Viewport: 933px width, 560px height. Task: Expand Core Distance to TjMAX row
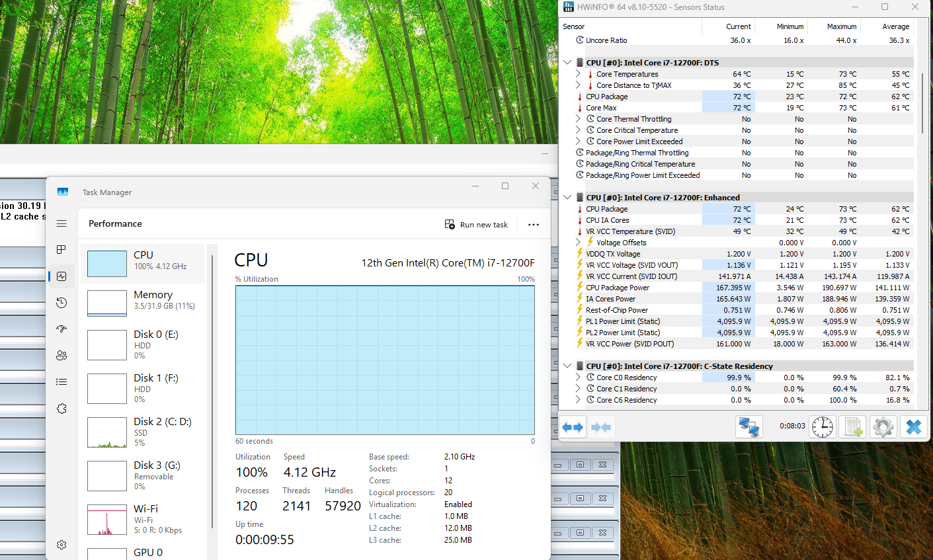578,85
